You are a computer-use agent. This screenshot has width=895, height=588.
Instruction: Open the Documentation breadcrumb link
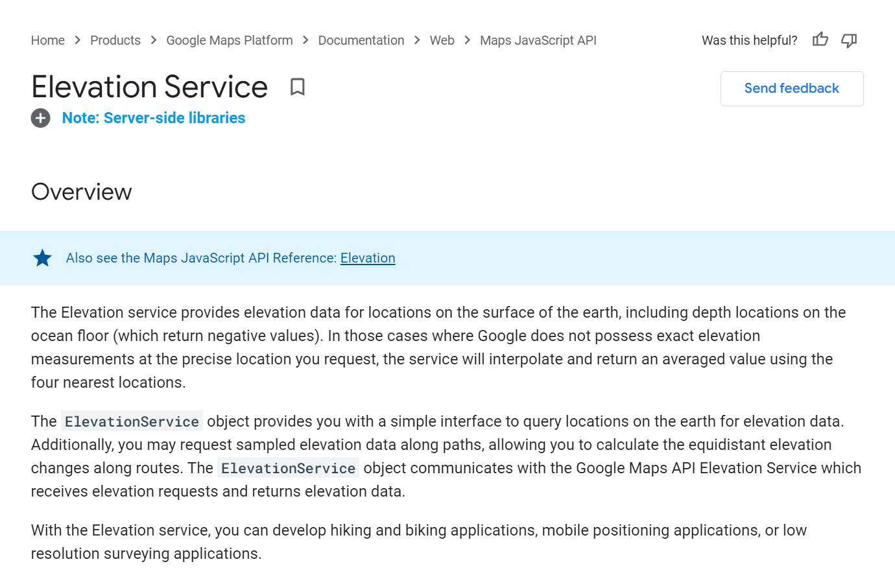(361, 40)
